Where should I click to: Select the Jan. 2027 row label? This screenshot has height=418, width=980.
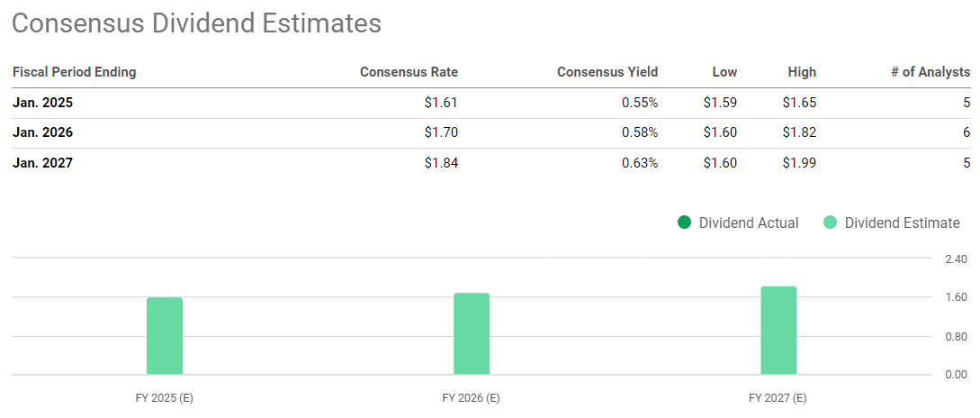tap(42, 163)
